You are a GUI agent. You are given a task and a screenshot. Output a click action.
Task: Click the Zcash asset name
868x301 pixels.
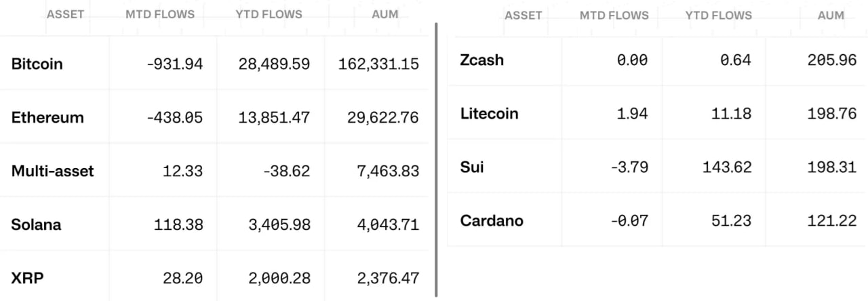[x=482, y=60]
